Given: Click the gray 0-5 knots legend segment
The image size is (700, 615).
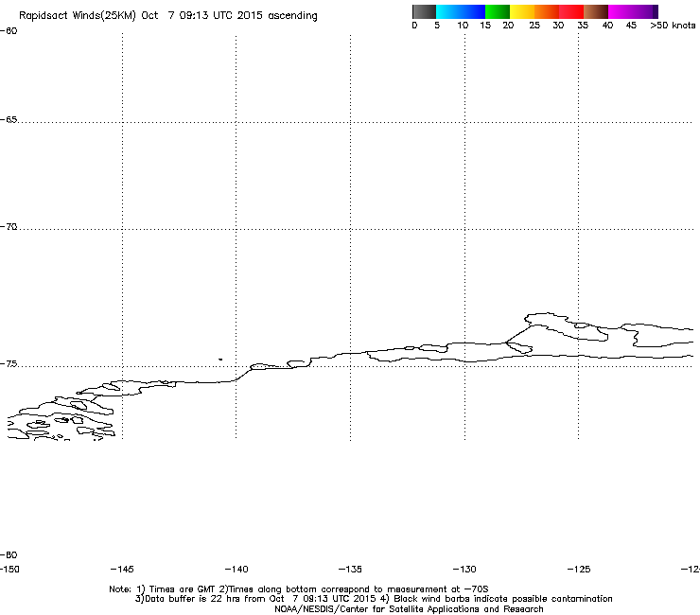Looking at the screenshot, I should [x=424, y=11].
